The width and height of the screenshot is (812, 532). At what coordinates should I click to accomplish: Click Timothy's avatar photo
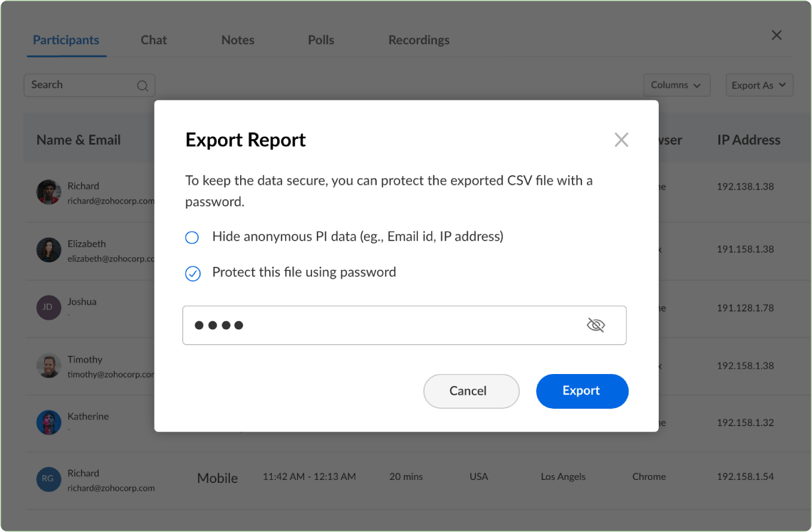[x=49, y=366]
